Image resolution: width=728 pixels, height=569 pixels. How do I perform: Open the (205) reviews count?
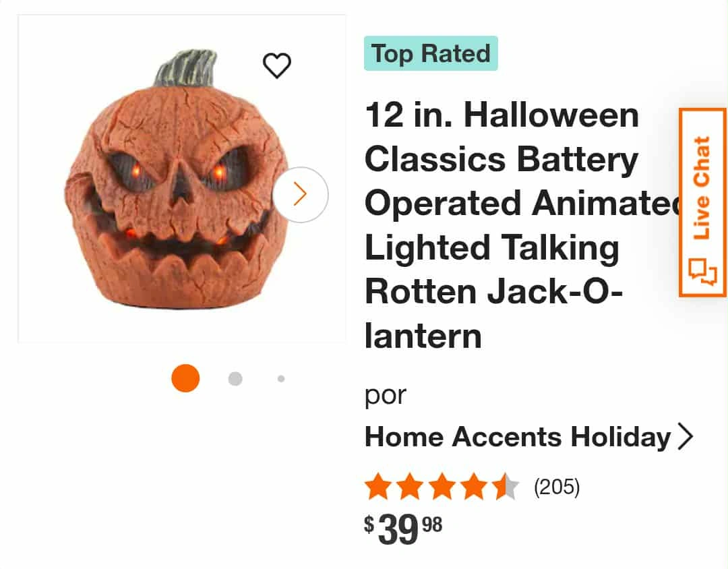click(557, 486)
